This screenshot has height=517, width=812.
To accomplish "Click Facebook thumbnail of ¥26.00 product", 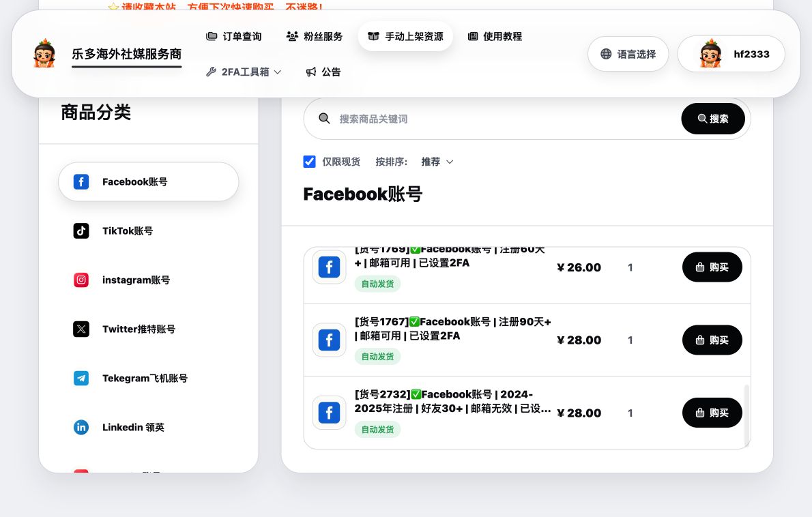I will [329, 267].
